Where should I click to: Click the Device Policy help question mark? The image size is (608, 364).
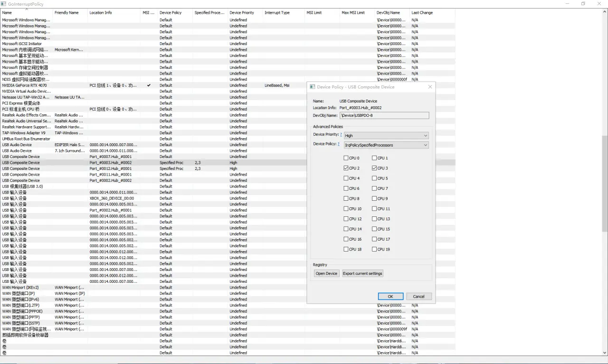point(338,143)
